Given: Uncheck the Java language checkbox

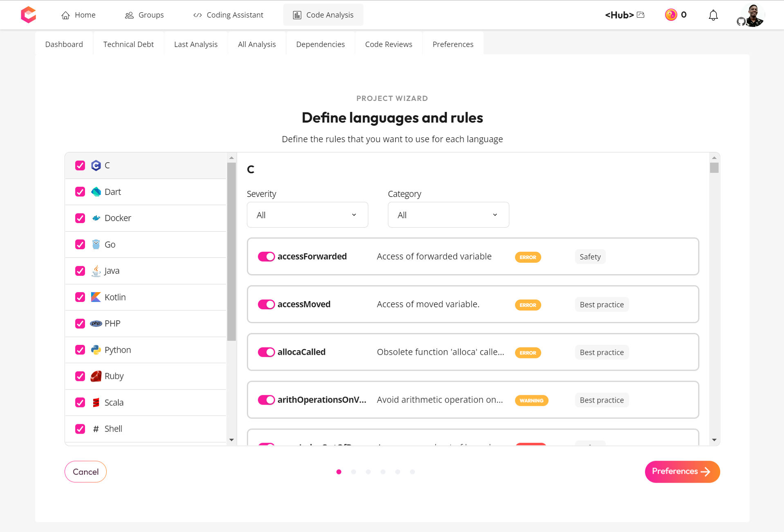Looking at the screenshot, I should 80,271.
